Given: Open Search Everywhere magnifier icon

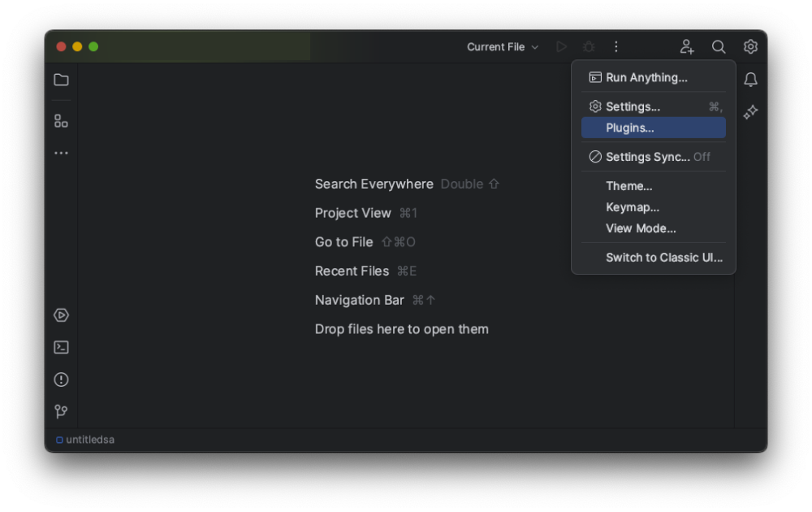Looking at the screenshot, I should click(x=719, y=46).
